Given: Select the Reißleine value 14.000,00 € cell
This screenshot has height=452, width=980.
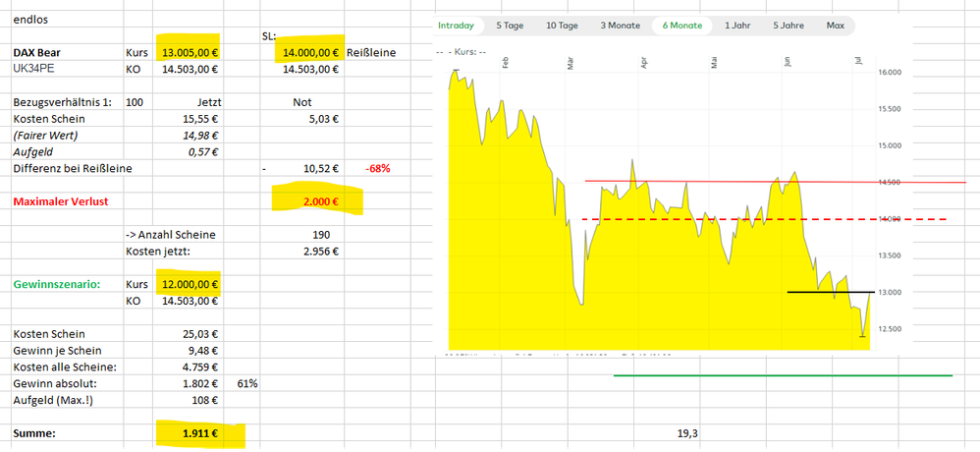Looking at the screenshot, I should (x=310, y=53).
